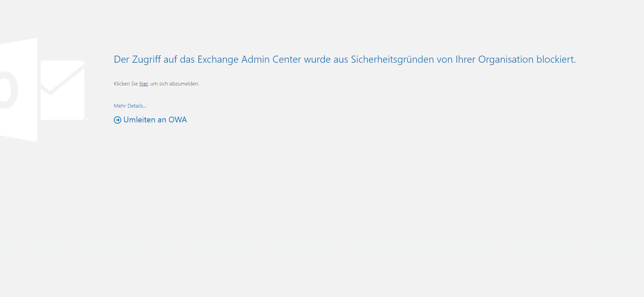The height and width of the screenshot is (297, 644).
Task: Expand 'Mehr Details...' information
Action: coord(130,106)
